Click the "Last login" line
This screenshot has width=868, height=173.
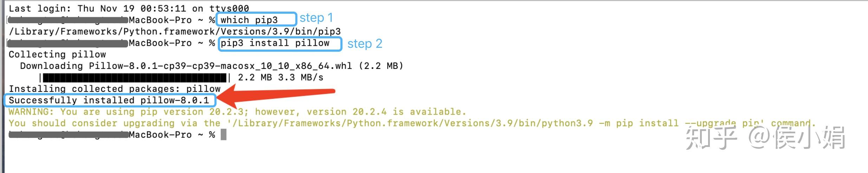tap(129, 8)
